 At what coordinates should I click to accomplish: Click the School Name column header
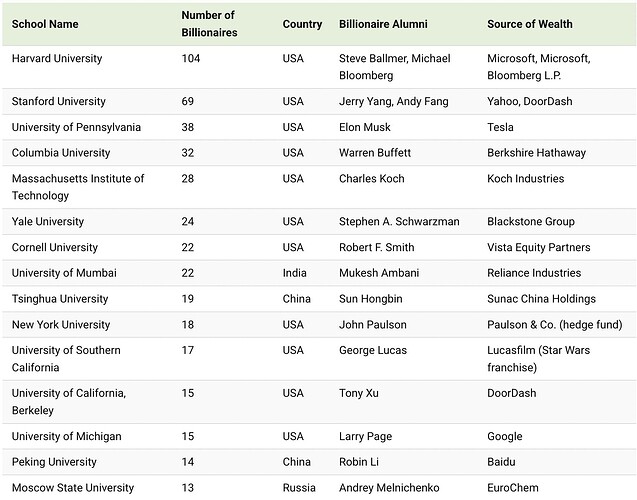coord(47,24)
